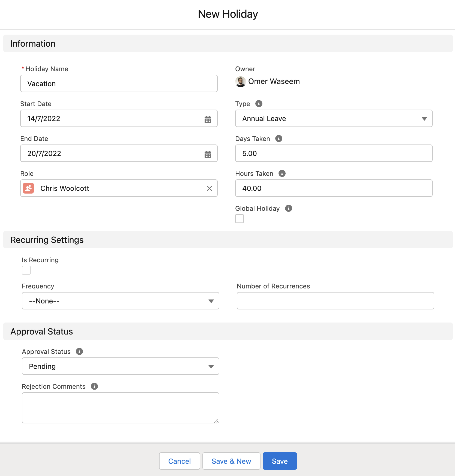Open the End Date calendar picker
This screenshot has width=455, height=476.
coord(208,154)
